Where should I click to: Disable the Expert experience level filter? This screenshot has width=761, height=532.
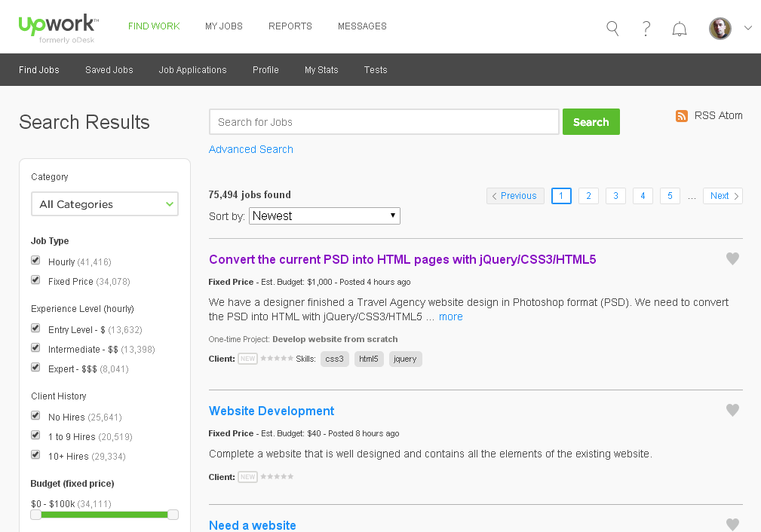35,367
